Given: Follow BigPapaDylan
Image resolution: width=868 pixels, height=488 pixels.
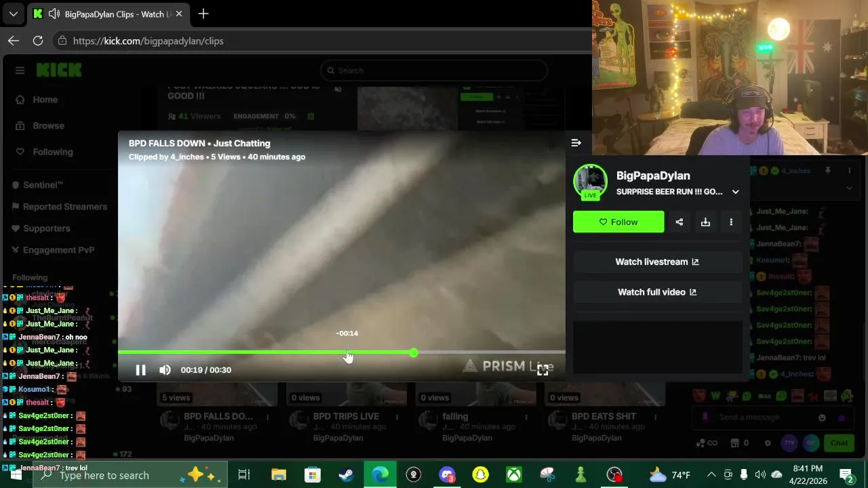Looking at the screenshot, I should (x=618, y=222).
